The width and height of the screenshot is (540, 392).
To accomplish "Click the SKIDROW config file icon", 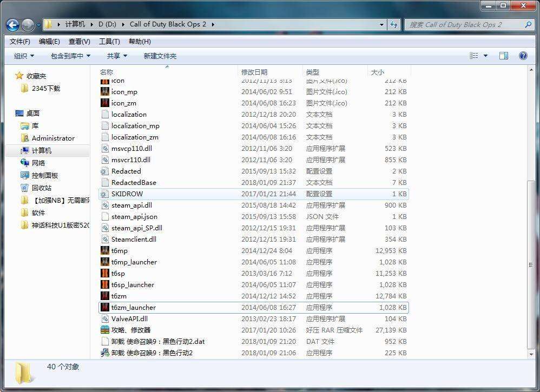I will pos(104,194).
